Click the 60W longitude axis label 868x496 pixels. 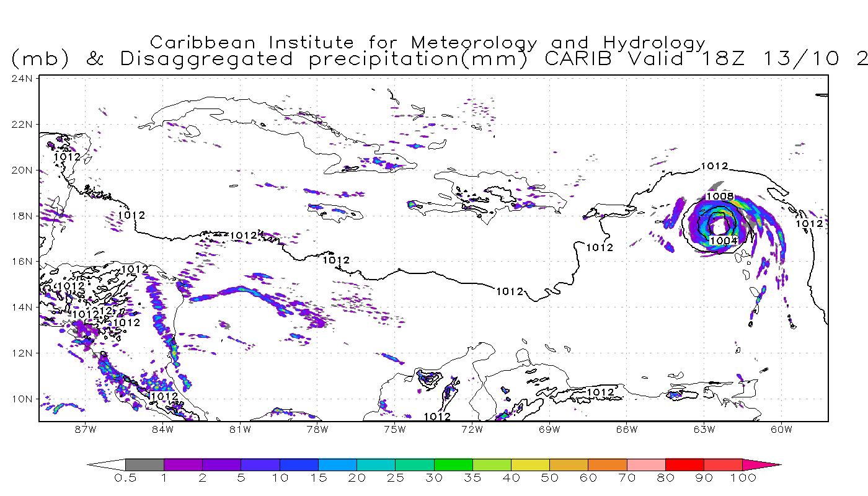point(782,429)
